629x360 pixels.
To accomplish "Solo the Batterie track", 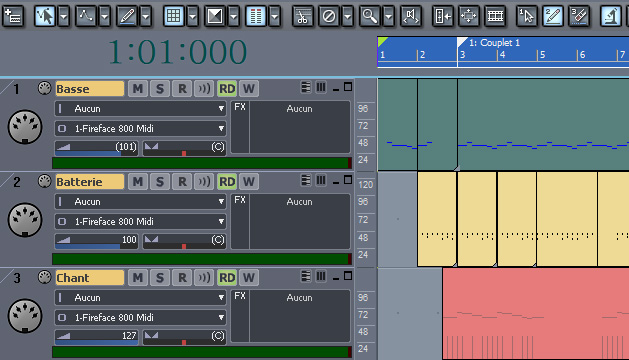I will [x=160, y=182].
